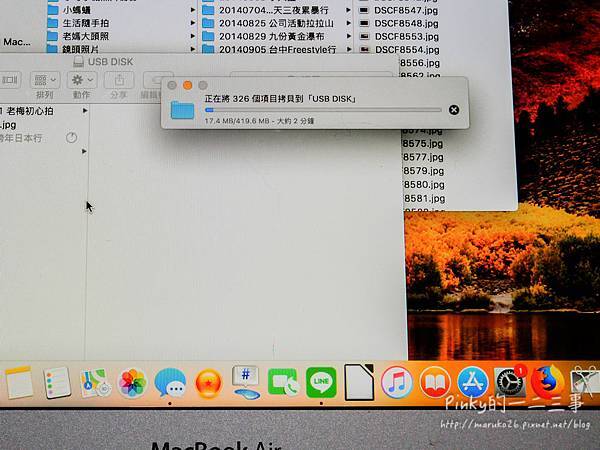Click the USB DISK drive title icon
600x450 pixels.
tap(78, 62)
